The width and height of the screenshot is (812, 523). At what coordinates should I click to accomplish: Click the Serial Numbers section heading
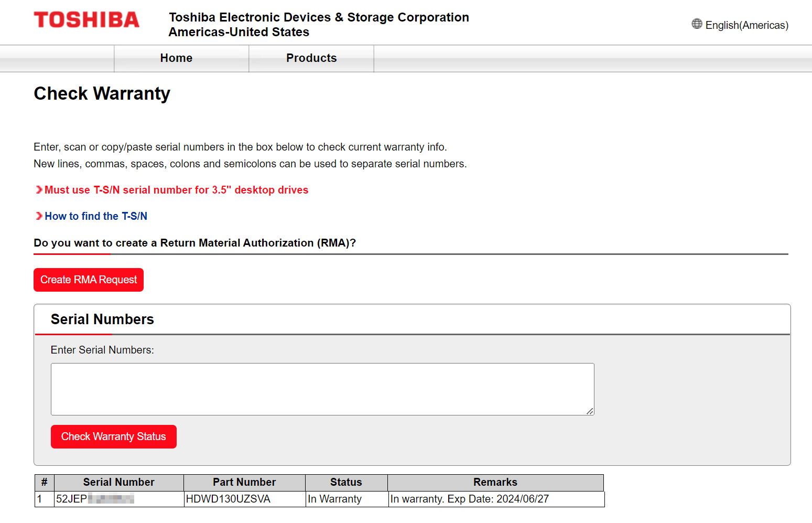pos(102,319)
